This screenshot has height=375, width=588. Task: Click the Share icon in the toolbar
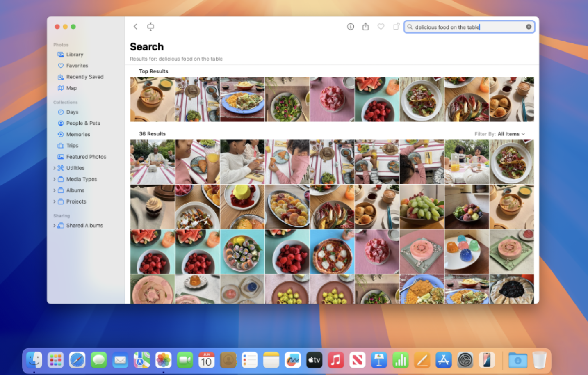(365, 26)
